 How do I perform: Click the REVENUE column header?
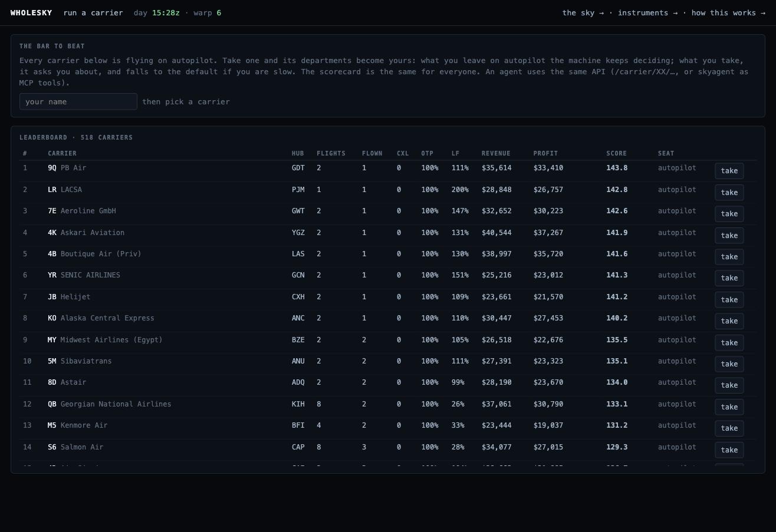tap(496, 154)
